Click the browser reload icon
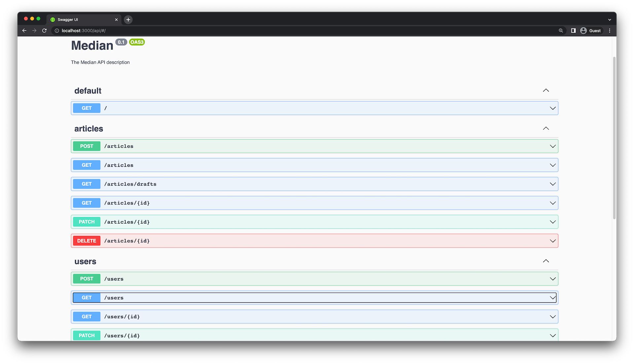The image size is (634, 364). pyautogui.click(x=44, y=30)
